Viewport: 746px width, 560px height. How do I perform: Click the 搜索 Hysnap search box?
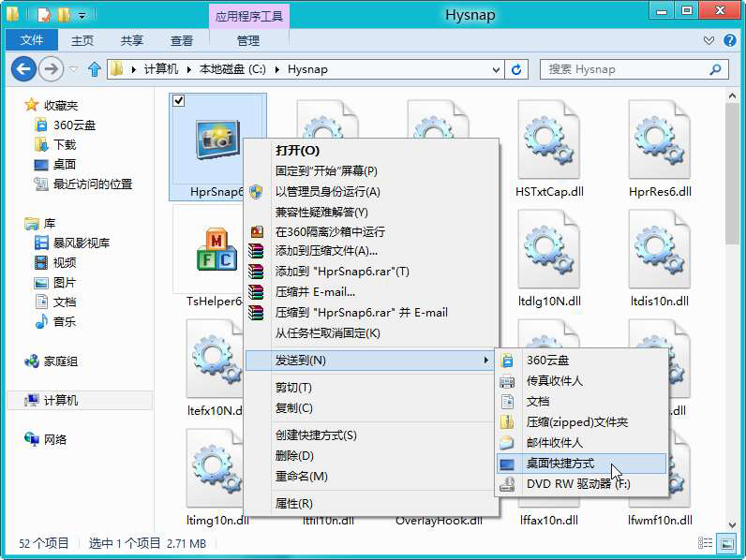[634, 69]
